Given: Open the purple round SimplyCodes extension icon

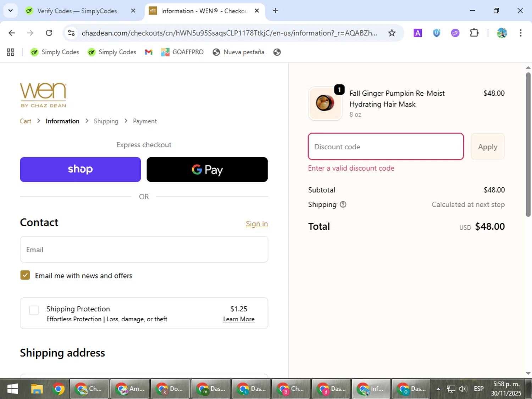Looking at the screenshot, I should pyautogui.click(x=455, y=33).
